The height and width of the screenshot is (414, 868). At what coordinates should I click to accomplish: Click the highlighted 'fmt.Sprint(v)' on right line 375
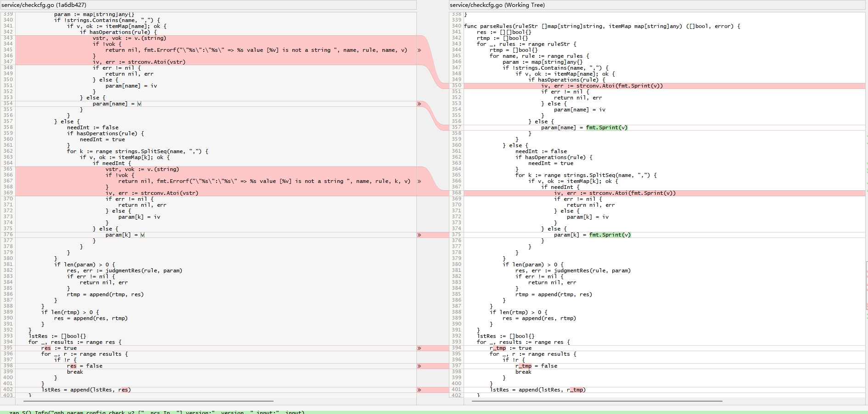click(x=610, y=235)
